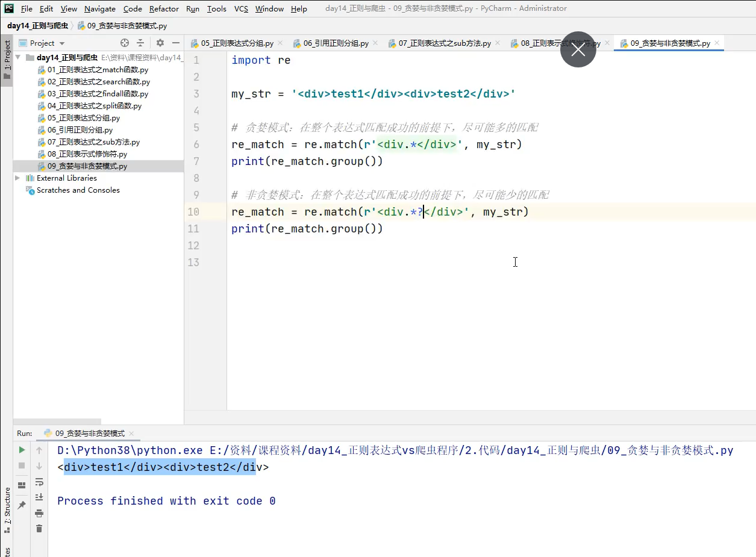The height and width of the screenshot is (557, 756).
Task: Toggle the 7: Structure side tool window button
Action: (x=7, y=511)
